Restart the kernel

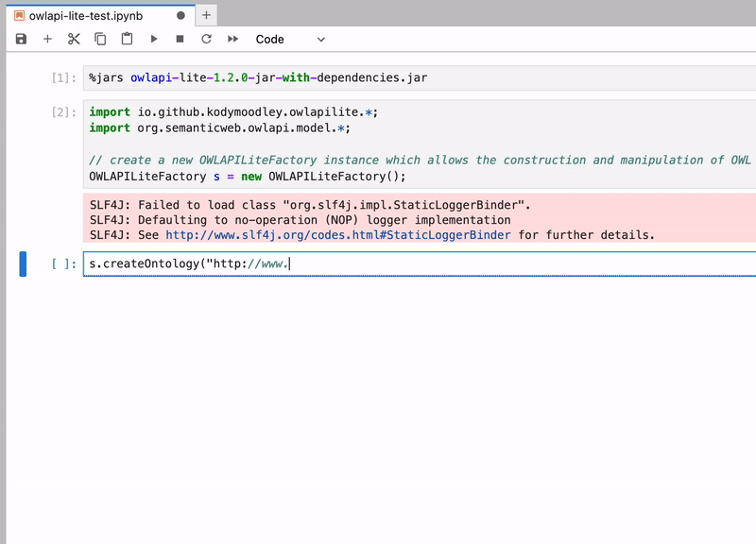click(206, 39)
